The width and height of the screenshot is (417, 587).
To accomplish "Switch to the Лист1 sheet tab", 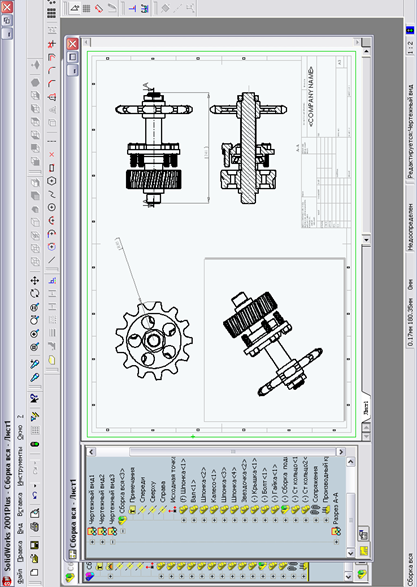I will click(x=366, y=407).
